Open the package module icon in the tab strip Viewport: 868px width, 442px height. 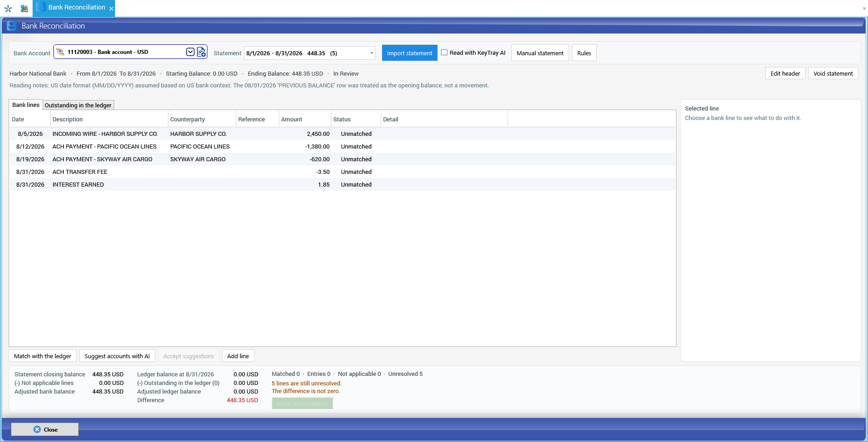(x=24, y=8)
